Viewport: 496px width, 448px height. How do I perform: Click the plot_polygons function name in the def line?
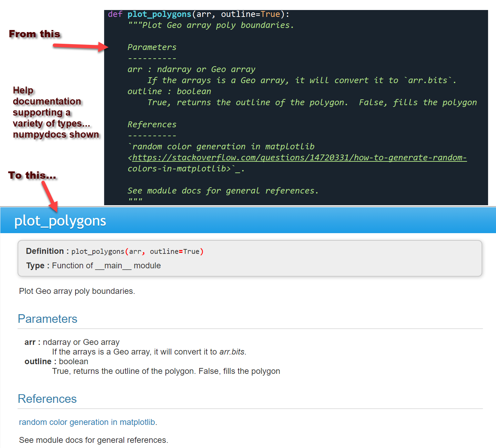(x=159, y=14)
